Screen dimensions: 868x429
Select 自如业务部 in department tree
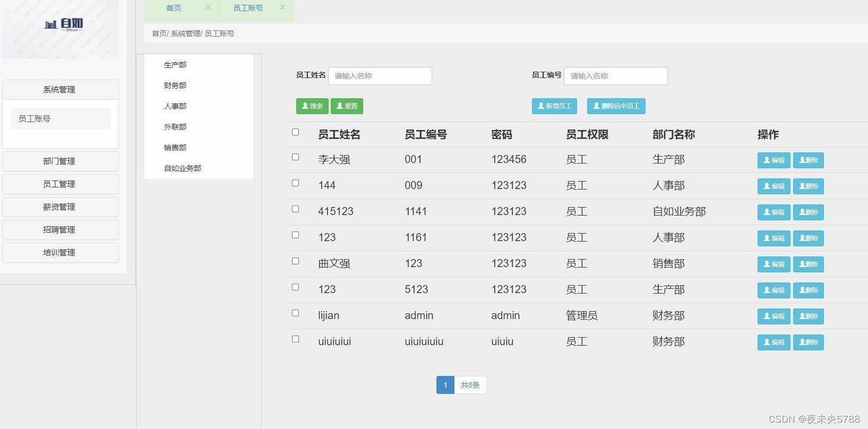[x=183, y=168]
